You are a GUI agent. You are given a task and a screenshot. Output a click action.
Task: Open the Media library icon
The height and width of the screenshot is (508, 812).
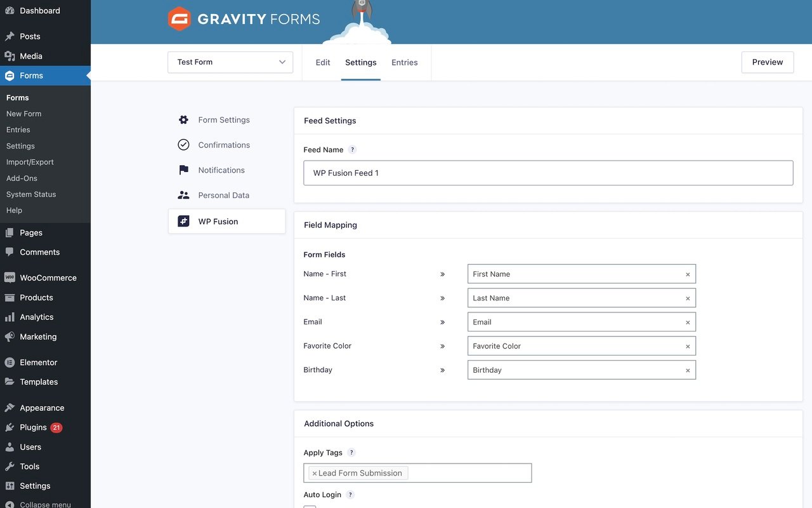point(9,55)
